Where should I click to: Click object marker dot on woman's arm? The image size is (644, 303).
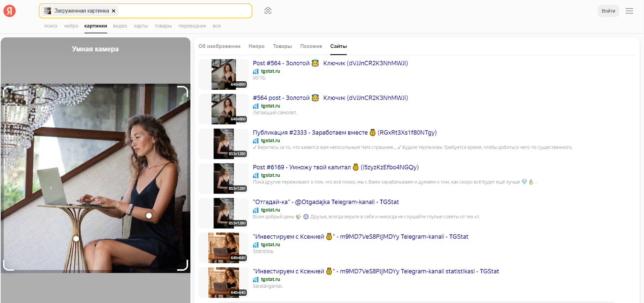pos(149,216)
